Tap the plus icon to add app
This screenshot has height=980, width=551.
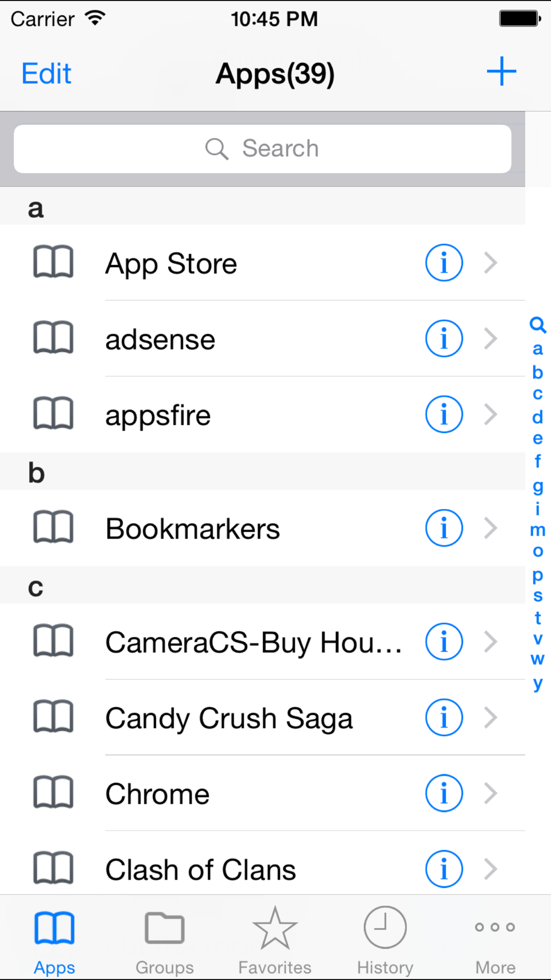[x=501, y=72]
